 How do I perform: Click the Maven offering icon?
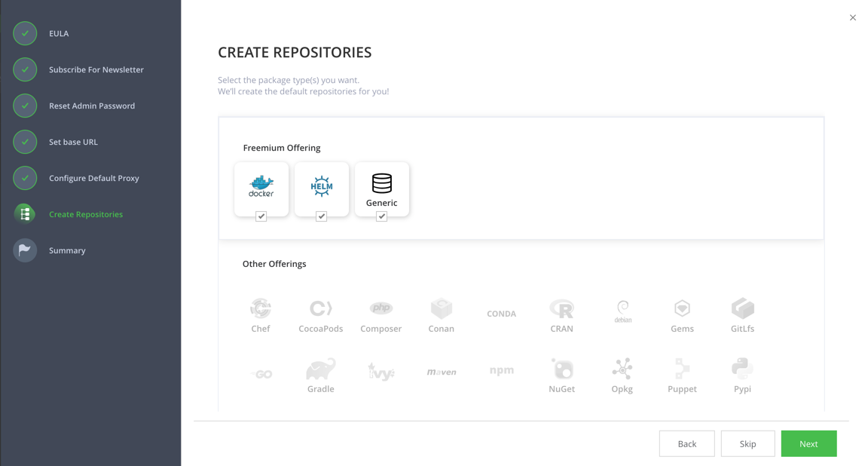[441, 369]
